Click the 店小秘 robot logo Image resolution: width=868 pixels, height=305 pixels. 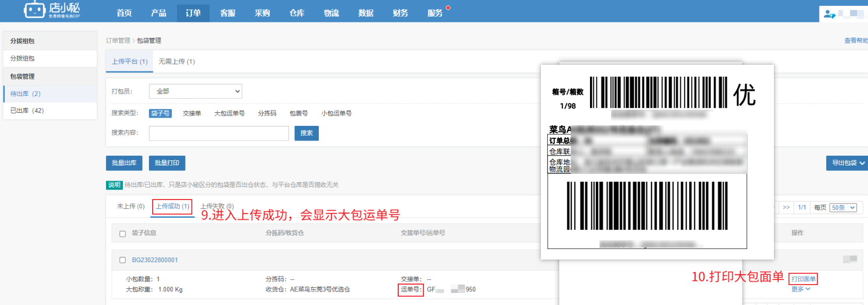click(52, 10)
